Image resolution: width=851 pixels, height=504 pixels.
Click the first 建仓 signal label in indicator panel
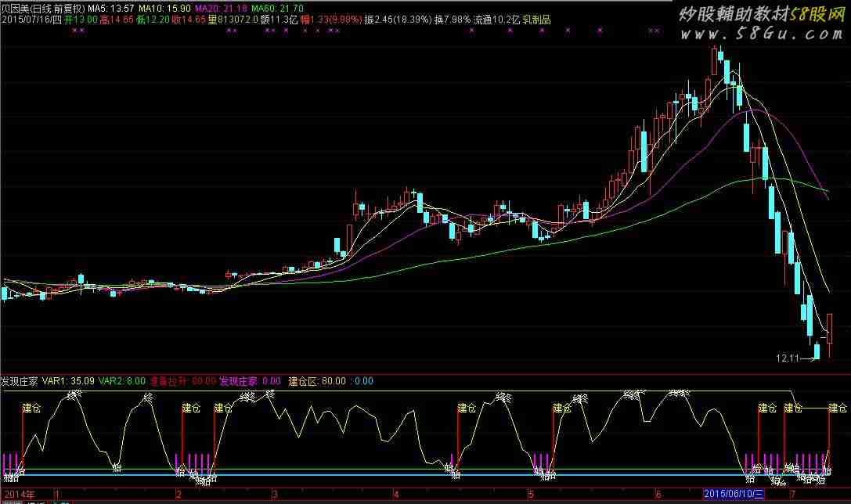tap(31, 408)
